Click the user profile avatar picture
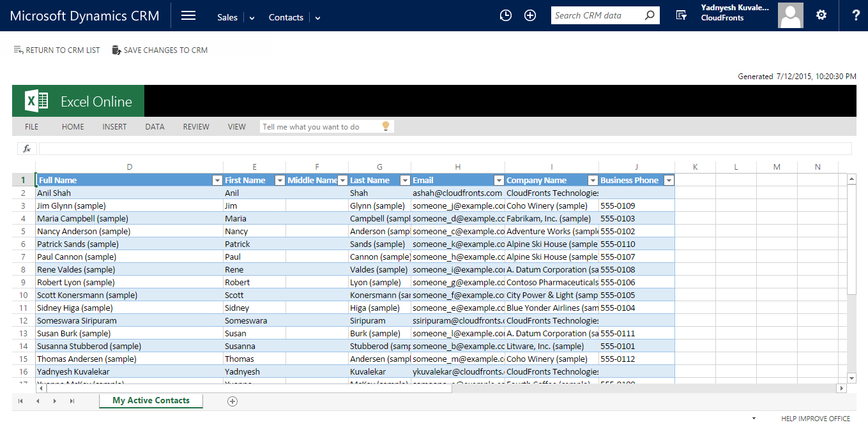868x425 pixels. [791, 15]
